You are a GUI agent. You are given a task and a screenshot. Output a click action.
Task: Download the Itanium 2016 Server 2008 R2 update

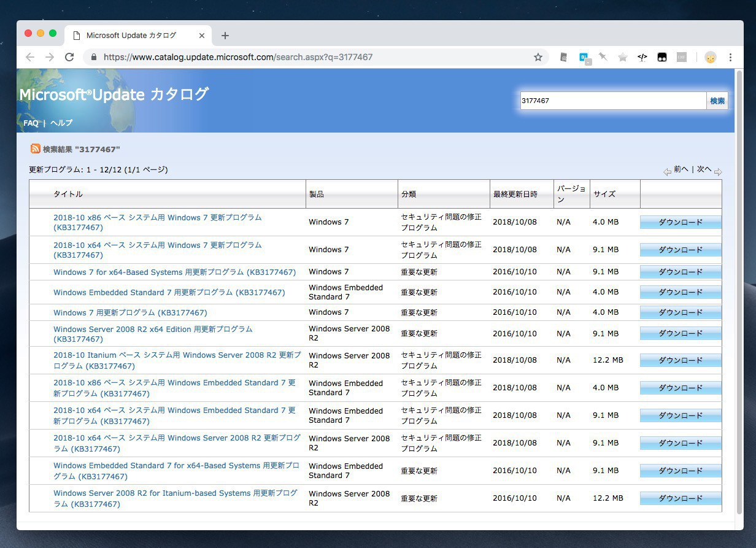click(x=680, y=498)
